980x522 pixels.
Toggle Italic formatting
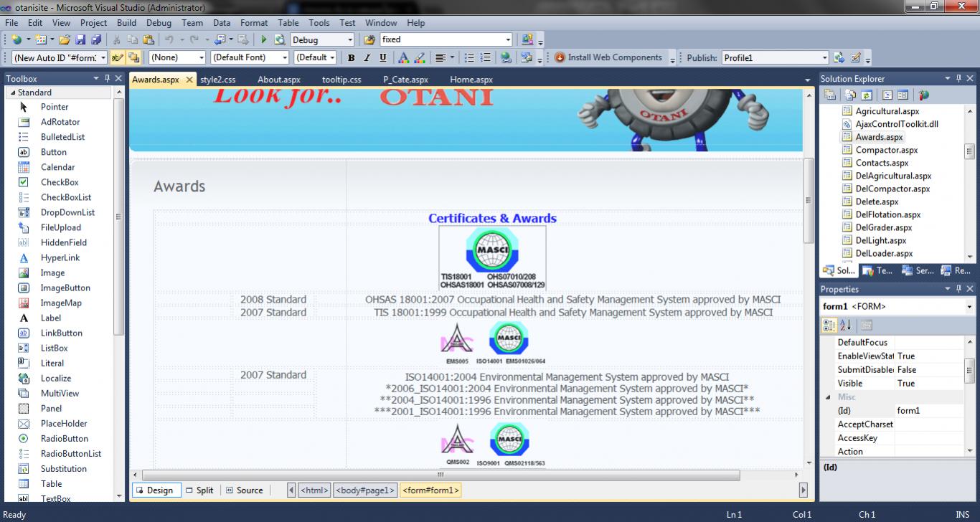pos(367,58)
